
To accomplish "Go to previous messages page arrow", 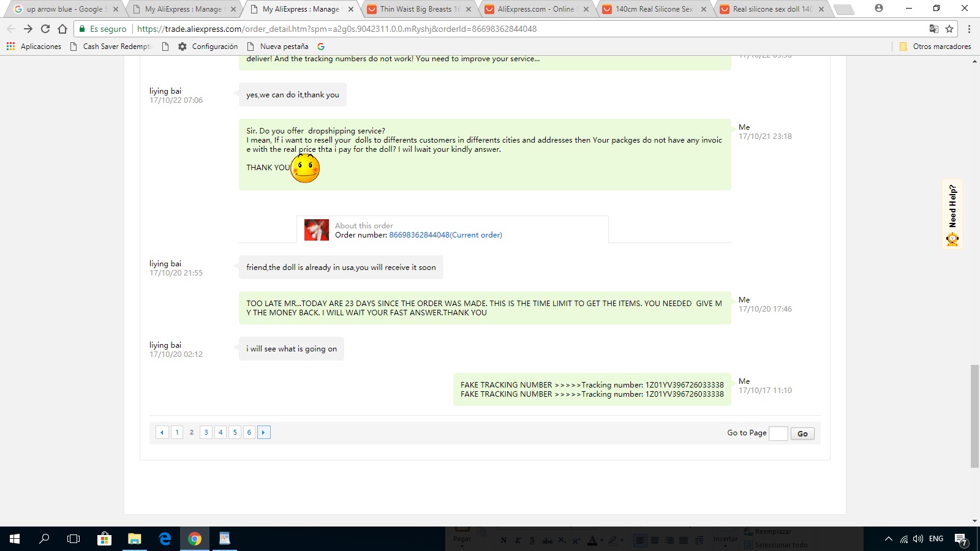I will pos(162,432).
